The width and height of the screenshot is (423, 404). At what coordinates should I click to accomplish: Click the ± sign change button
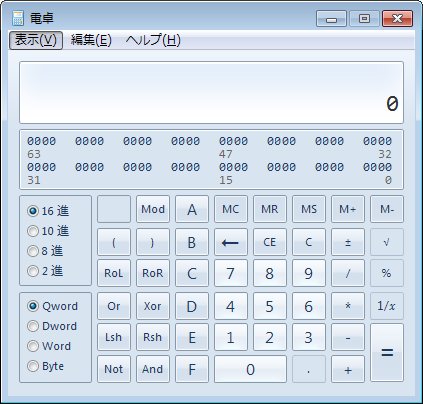click(348, 242)
